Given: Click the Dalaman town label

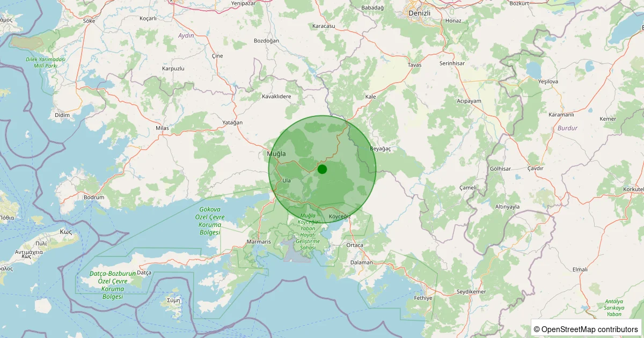Looking at the screenshot, I should 361,262.
